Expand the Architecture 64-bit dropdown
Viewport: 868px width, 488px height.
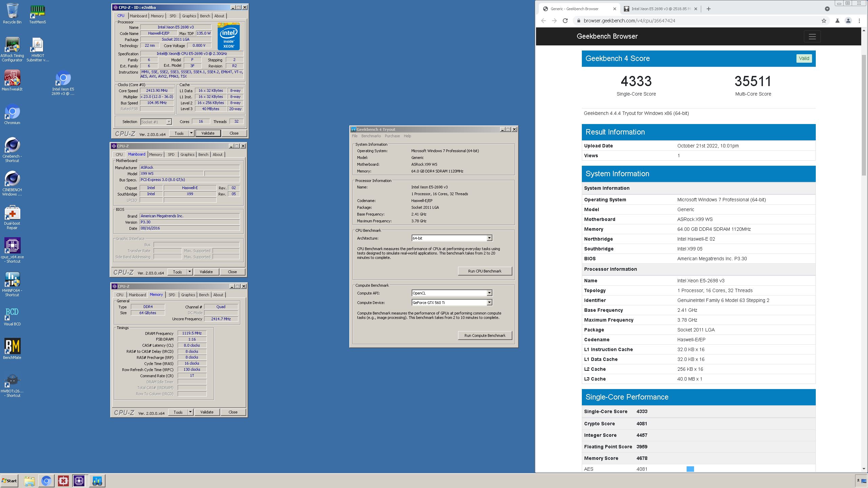click(489, 238)
